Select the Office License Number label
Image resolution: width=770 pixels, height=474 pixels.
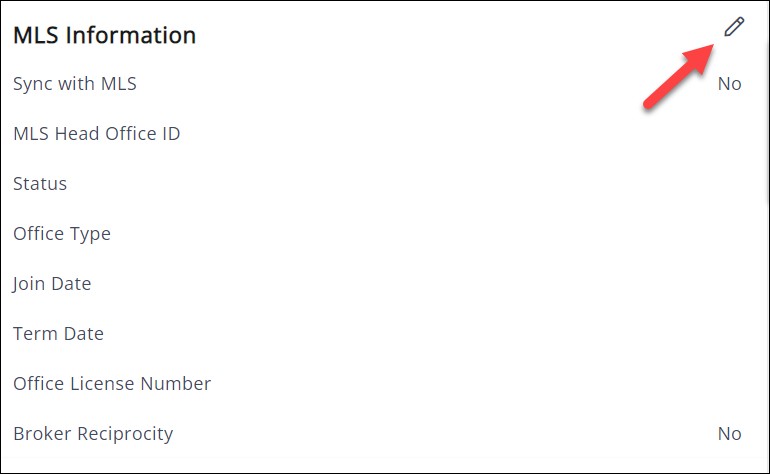click(112, 384)
